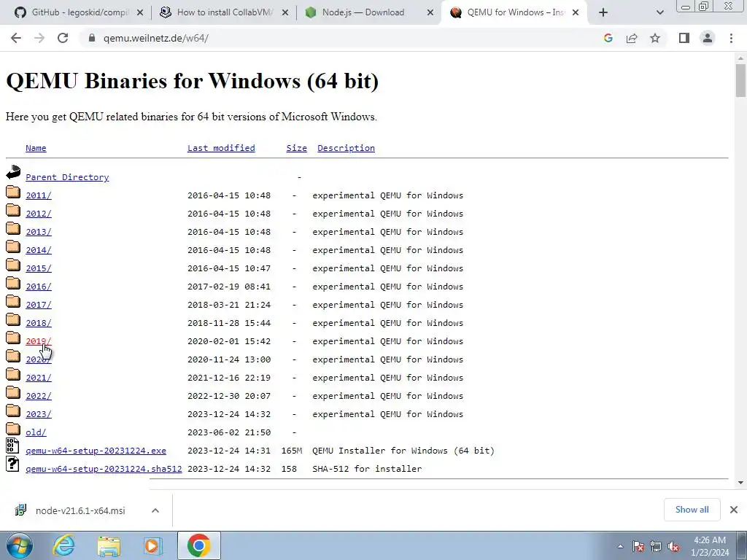
Task: View site security info lock icon
Action: coord(92,38)
